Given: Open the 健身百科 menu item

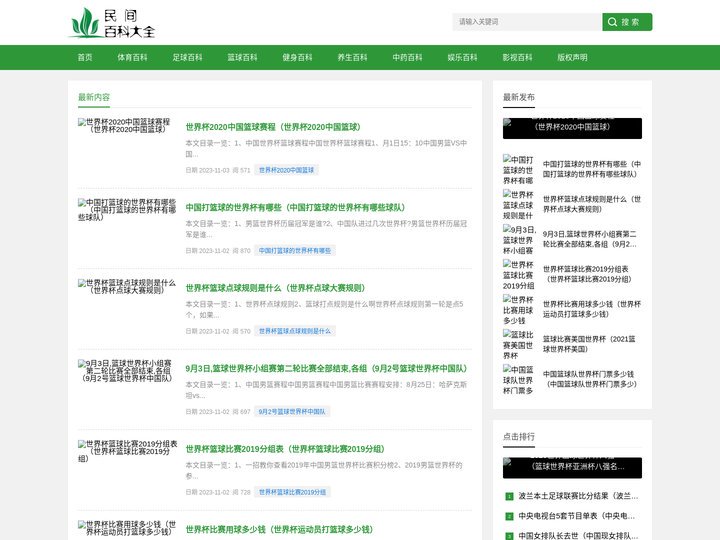Looking at the screenshot, I should [298, 57].
